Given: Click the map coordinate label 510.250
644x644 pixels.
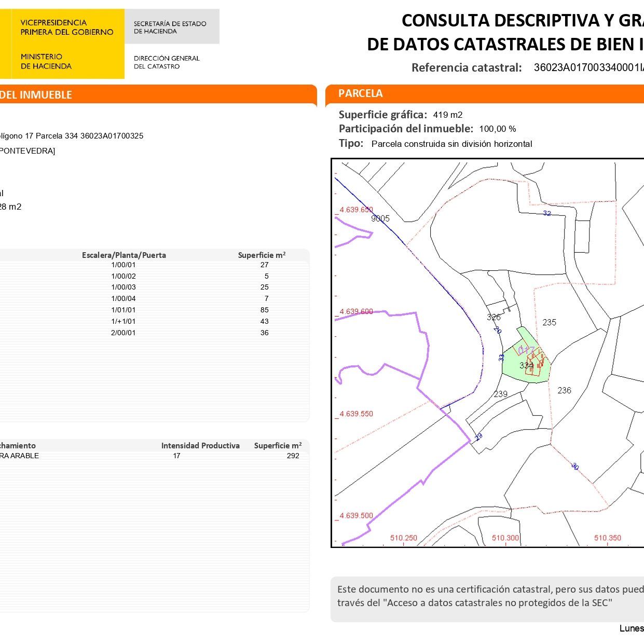Looking at the screenshot, I should point(404,538).
